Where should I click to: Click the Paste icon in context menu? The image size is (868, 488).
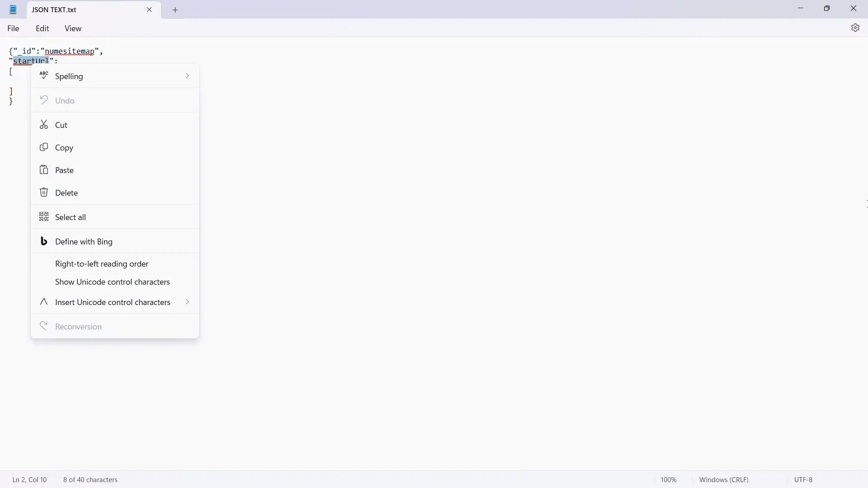[44, 170]
